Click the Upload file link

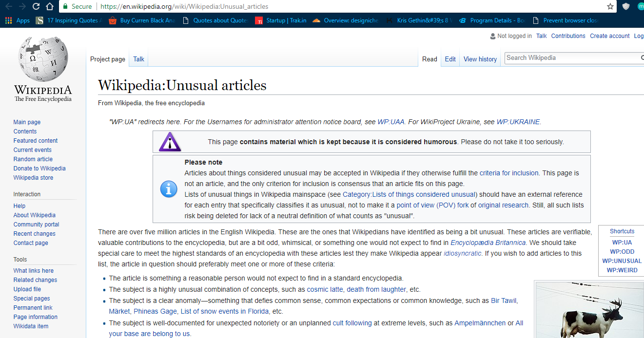(x=27, y=289)
